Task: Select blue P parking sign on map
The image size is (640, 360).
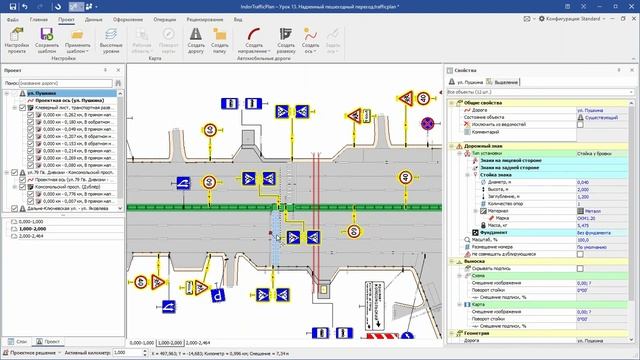Action: pos(218,294)
